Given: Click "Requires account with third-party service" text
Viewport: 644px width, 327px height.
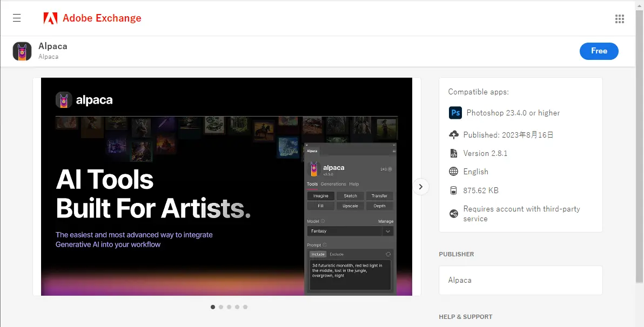Looking at the screenshot, I should click(521, 214).
